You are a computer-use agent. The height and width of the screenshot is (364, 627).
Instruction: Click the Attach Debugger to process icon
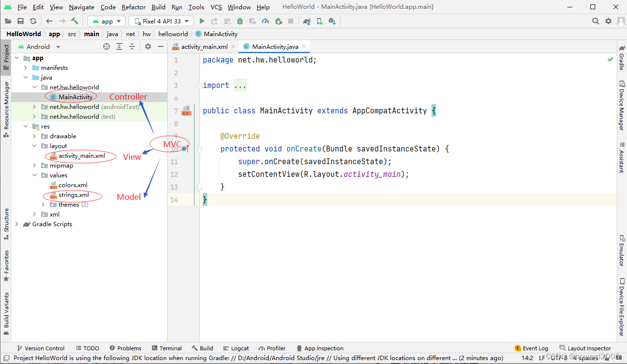(278, 21)
